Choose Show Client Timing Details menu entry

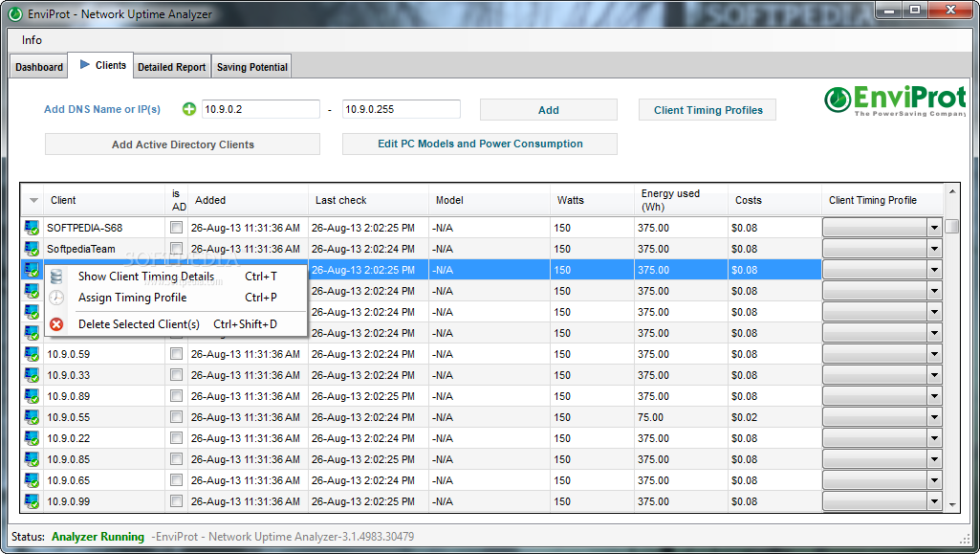click(x=176, y=277)
